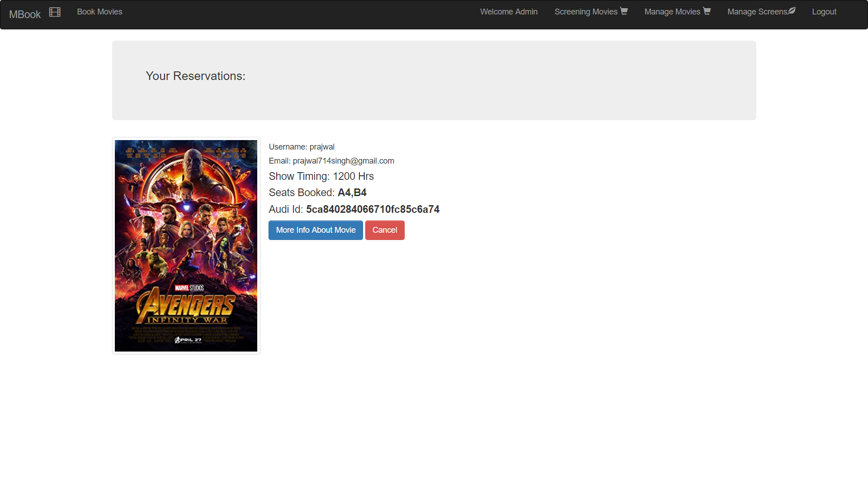Open Manage Movies from navbar
The width and height of the screenshot is (868, 488).
677,12
